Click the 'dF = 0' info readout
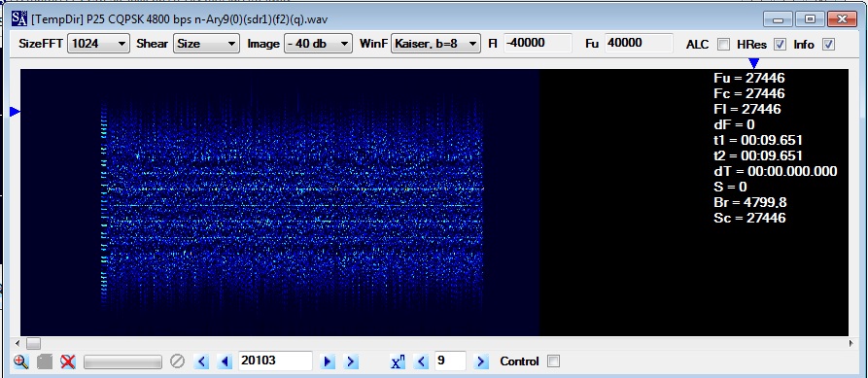 (x=734, y=124)
